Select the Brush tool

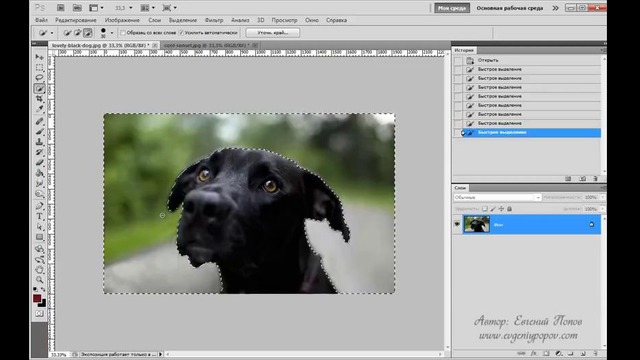[x=39, y=131]
